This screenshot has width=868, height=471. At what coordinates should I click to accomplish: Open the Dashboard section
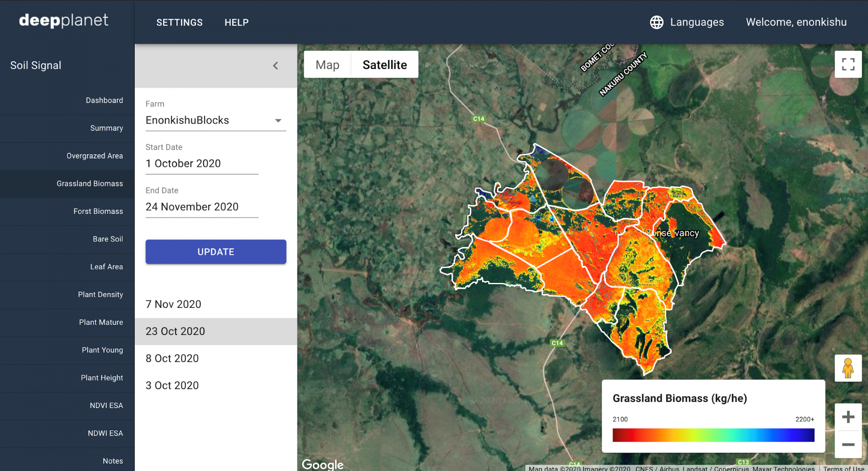point(67,100)
